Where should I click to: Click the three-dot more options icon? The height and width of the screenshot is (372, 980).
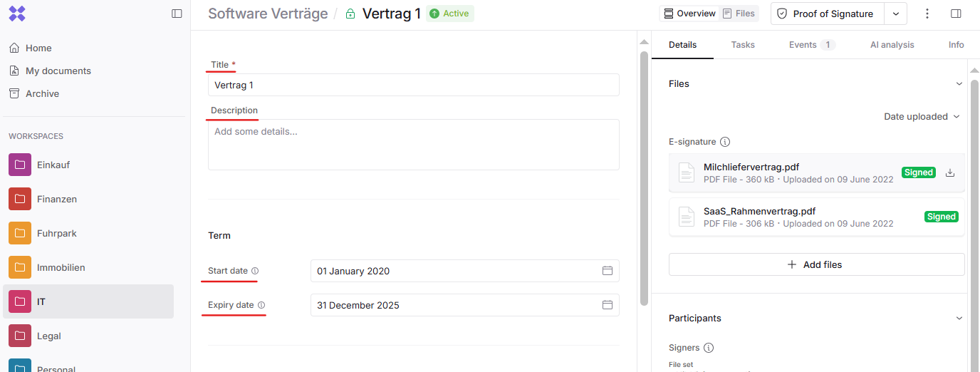click(927, 14)
